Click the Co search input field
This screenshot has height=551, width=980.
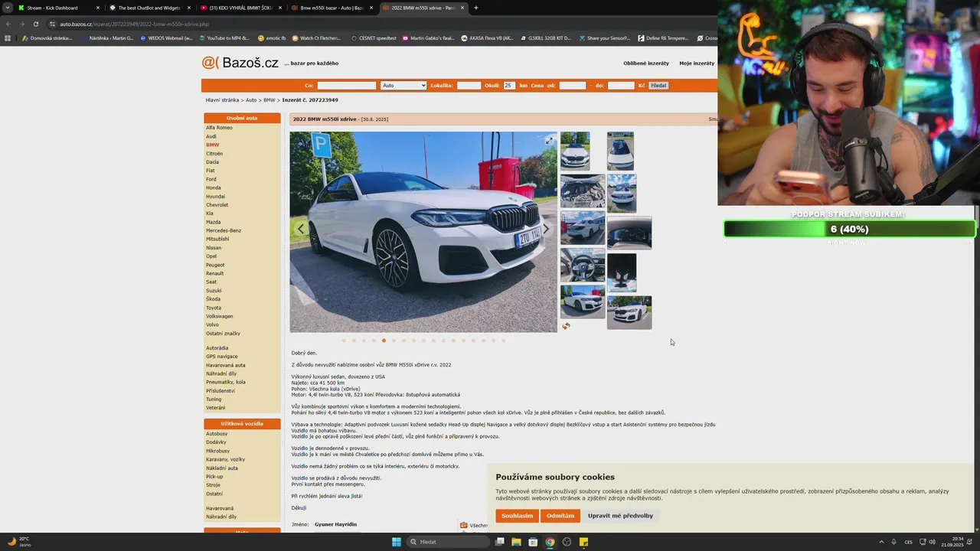click(347, 86)
